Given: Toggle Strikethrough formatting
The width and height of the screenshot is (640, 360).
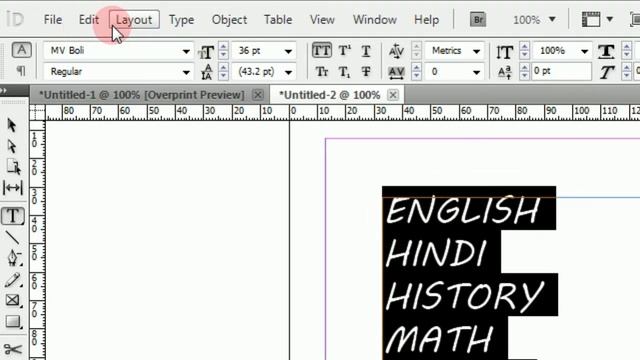Looking at the screenshot, I should (366, 72).
